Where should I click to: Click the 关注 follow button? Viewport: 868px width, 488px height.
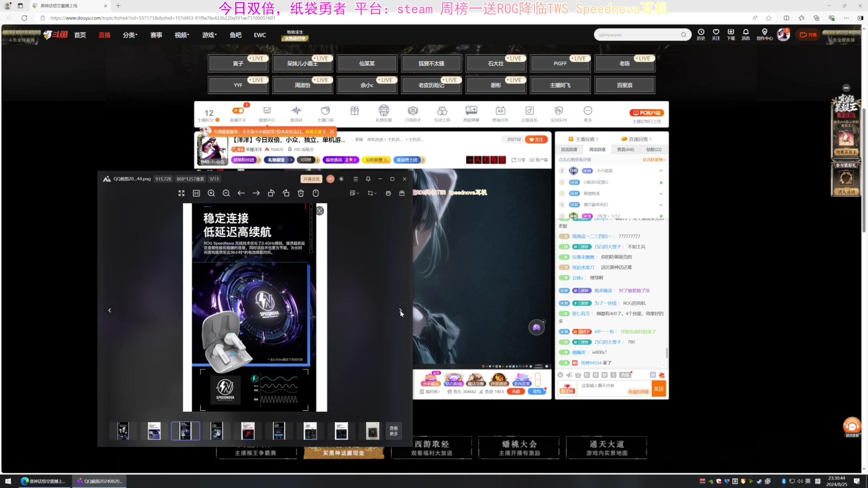click(x=536, y=140)
